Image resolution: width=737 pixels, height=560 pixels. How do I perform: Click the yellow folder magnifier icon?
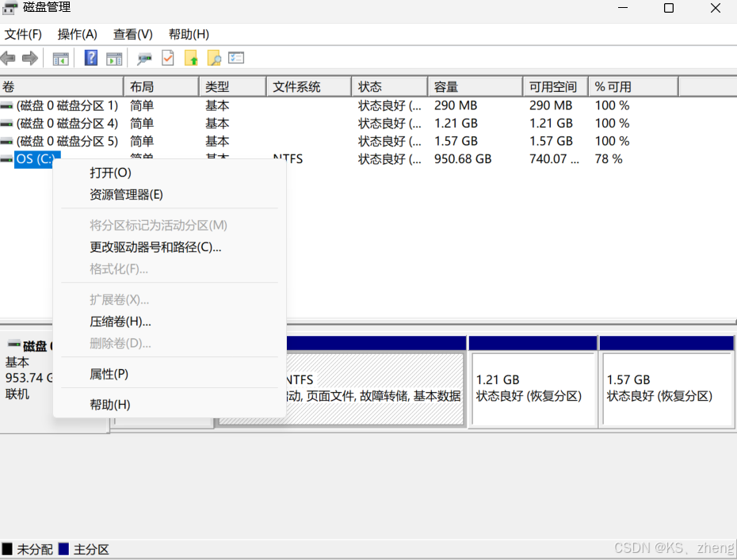pos(214,58)
